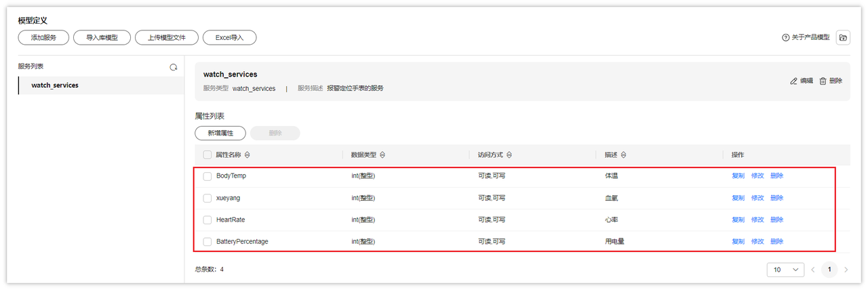The height and width of the screenshot is (290, 868).
Task: Open the page size dropdown showing 10
Action: [785, 270]
